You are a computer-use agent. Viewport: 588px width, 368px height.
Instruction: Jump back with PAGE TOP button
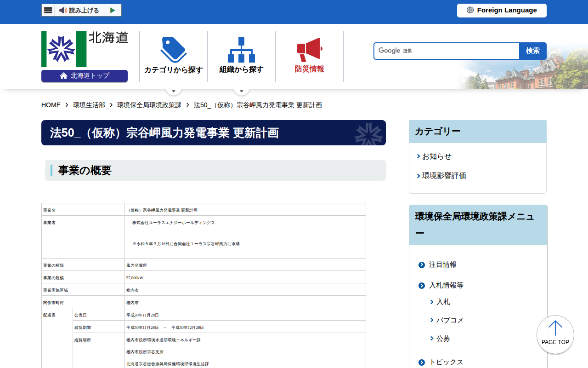pos(555,334)
